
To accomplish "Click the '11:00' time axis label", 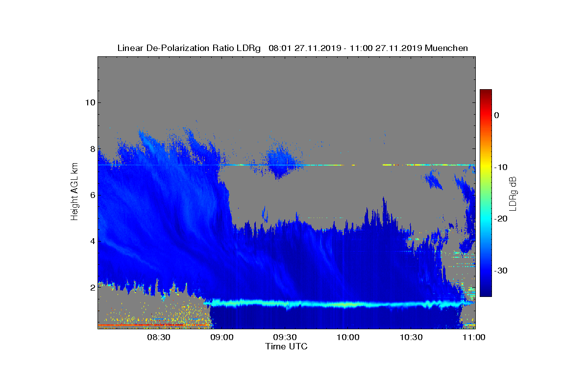I will click(x=474, y=337).
